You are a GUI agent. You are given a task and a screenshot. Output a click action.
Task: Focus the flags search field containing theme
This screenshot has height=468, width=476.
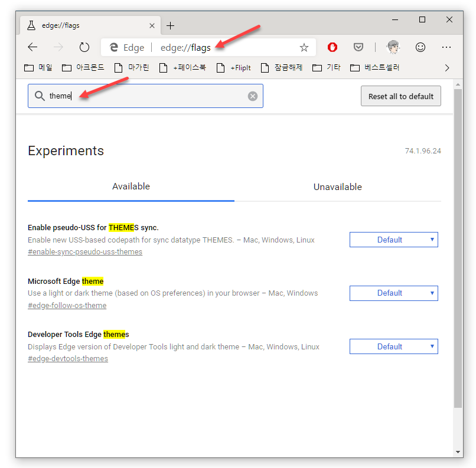(x=145, y=96)
